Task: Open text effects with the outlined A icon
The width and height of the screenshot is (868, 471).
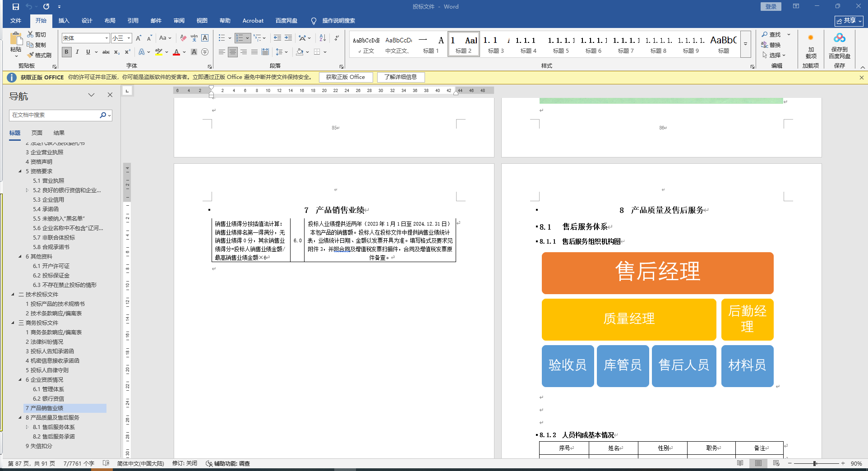Action: (x=142, y=52)
